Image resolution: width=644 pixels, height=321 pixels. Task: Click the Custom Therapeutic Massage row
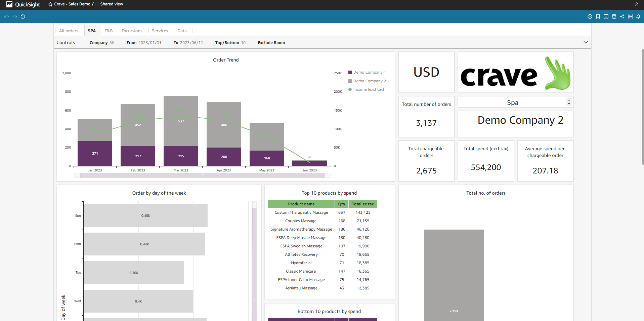pos(323,212)
